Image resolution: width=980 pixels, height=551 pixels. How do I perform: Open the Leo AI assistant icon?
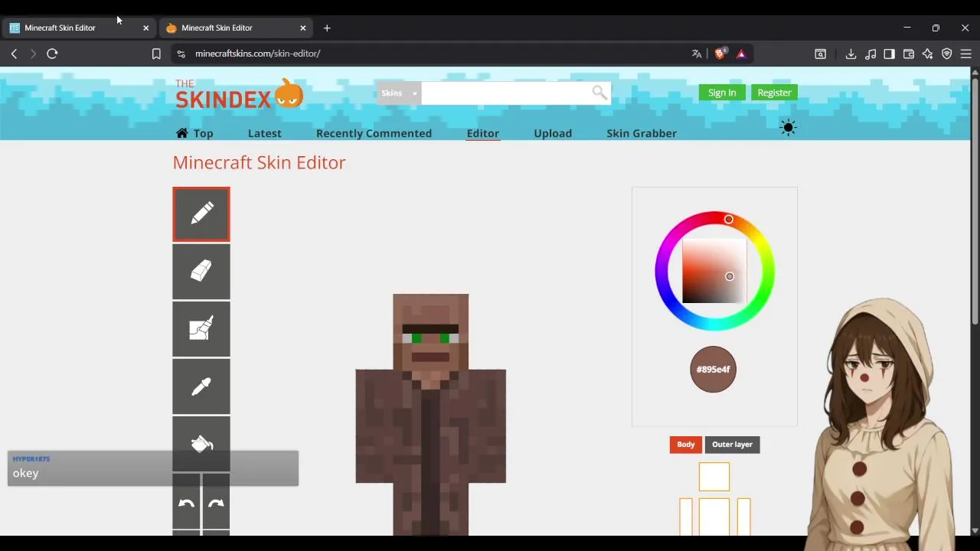click(928, 54)
